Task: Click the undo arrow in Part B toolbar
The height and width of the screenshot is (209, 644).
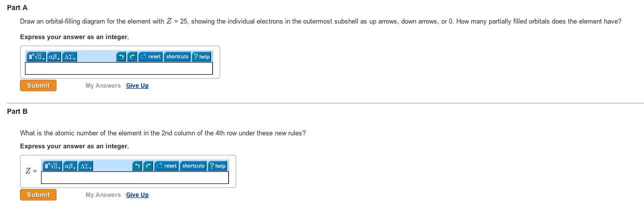Action: click(x=137, y=166)
